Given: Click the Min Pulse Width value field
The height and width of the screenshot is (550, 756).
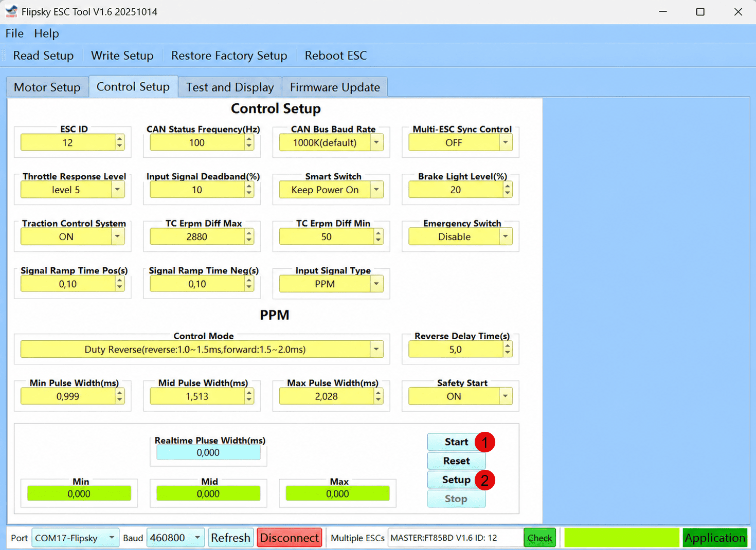Looking at the screenshot, I should pos(68,396).
